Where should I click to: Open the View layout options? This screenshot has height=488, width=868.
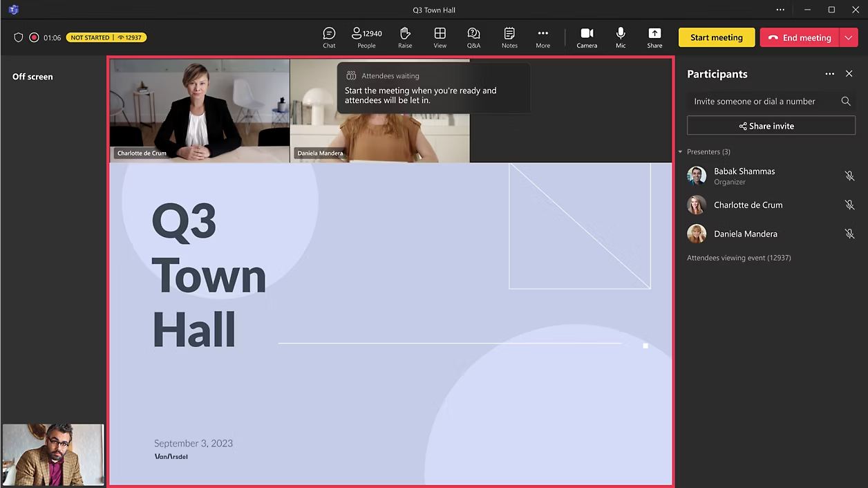point(440,37)
